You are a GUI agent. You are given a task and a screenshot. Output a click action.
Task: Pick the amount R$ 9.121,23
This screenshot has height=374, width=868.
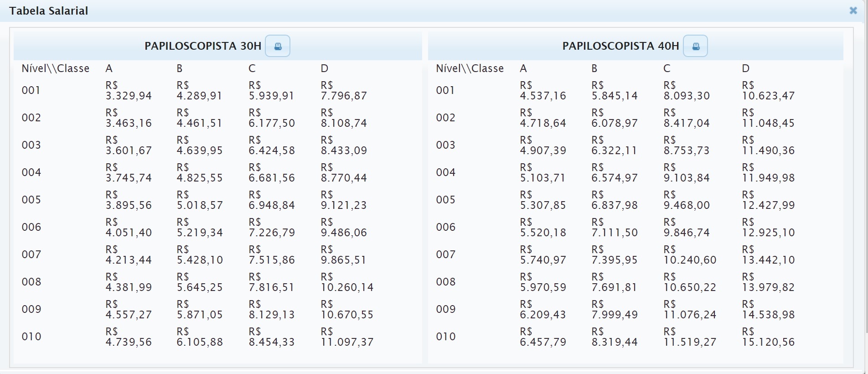coord(344,200)
